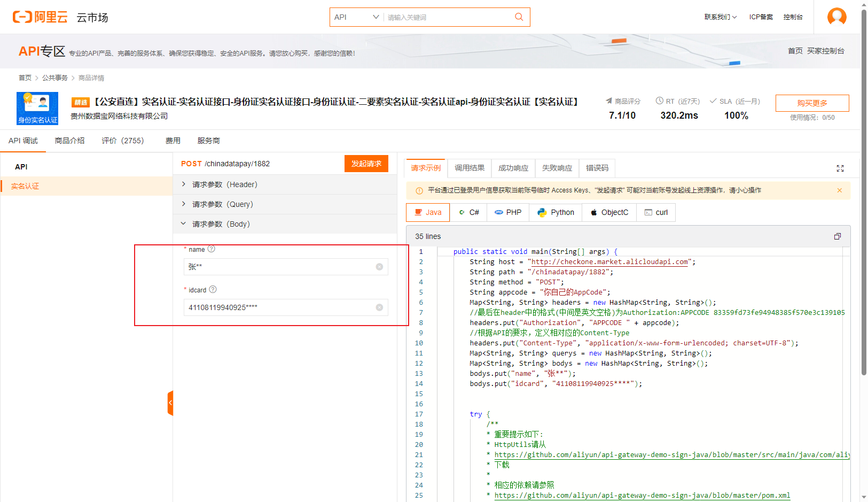Dismiss the Access Keys warning banner

click(x=839, y=190)
